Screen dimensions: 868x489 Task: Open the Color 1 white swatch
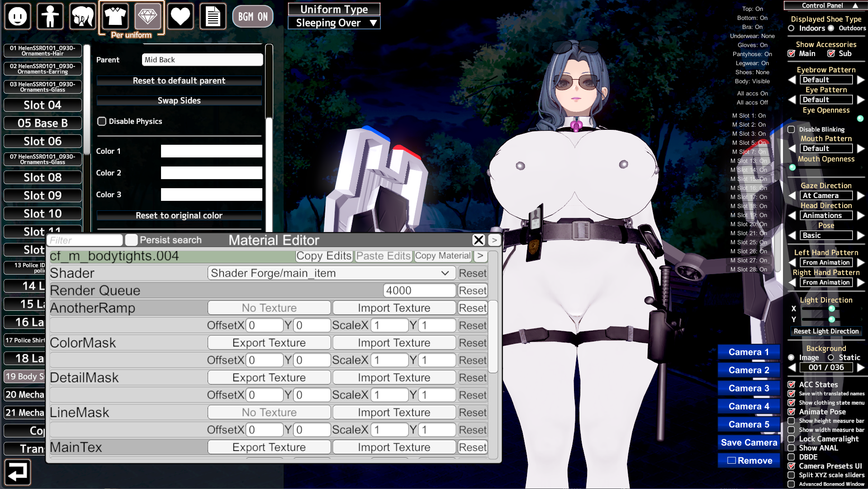click(x=211, y=151)
